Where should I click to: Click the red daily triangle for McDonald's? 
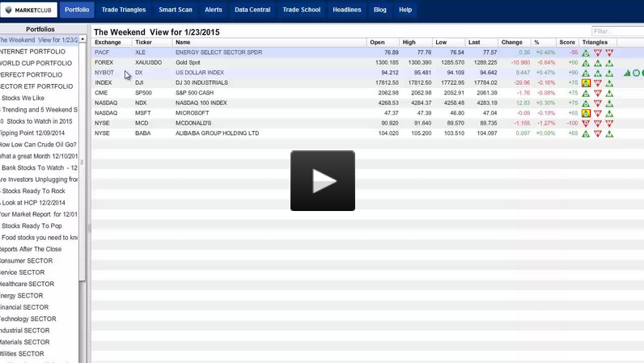[x=587, y=124]
